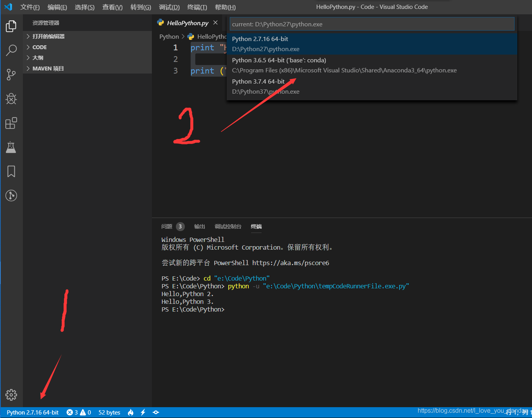Screen dimensions: 532x418
Task: Open the Explorer view in activity bar
Action: pos(11,26)
